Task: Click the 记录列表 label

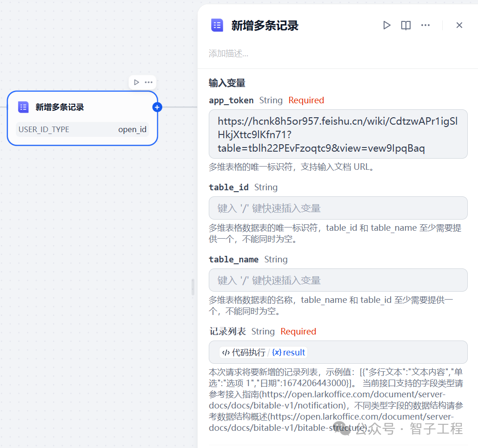Action: (227, 332)
